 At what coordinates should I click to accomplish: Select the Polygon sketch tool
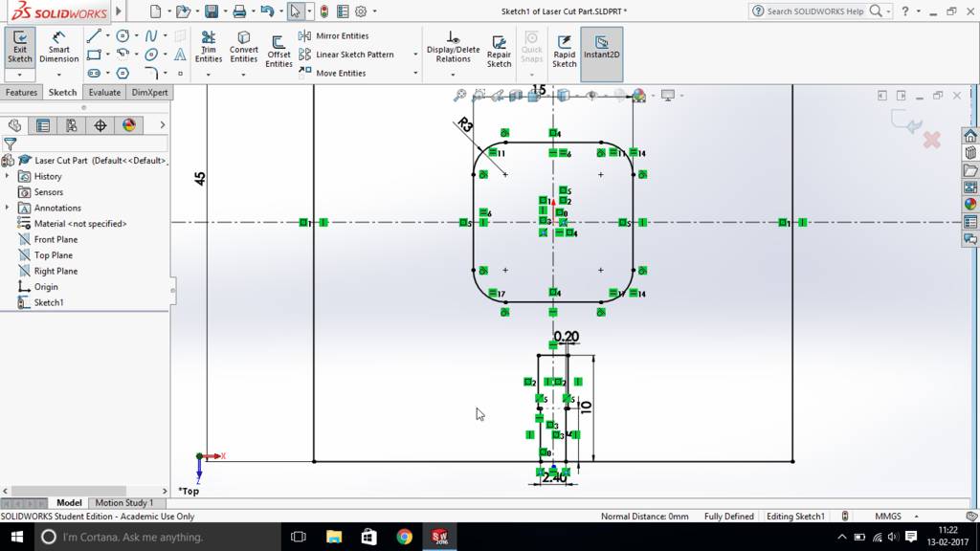click(122, 73)
